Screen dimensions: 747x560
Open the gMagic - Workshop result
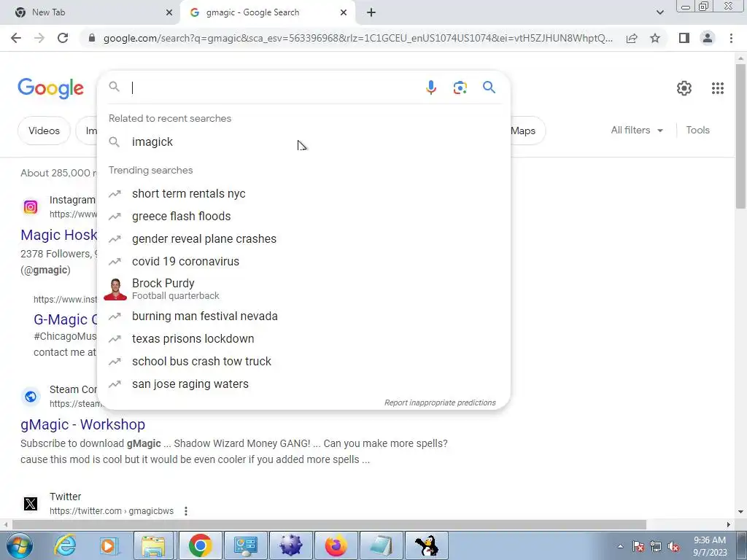pos(82,424)
